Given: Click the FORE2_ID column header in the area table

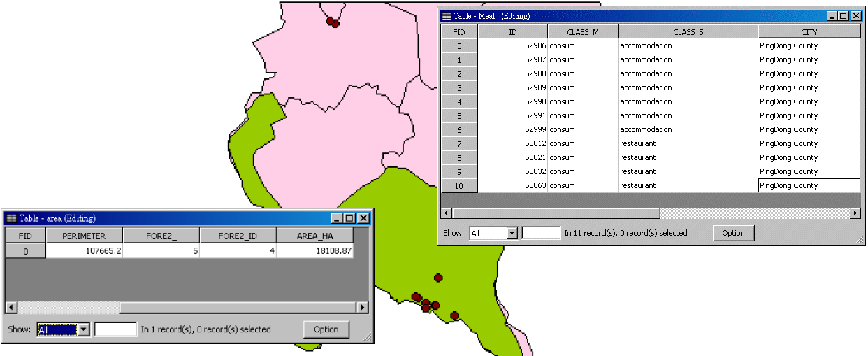Looking at the screenshot, I should point(238,236).
